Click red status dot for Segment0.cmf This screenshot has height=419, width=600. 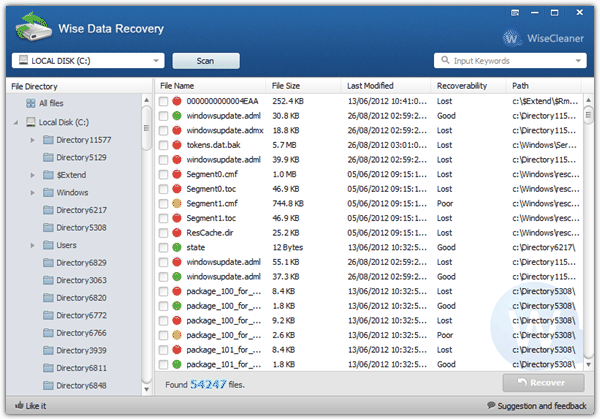176,174
